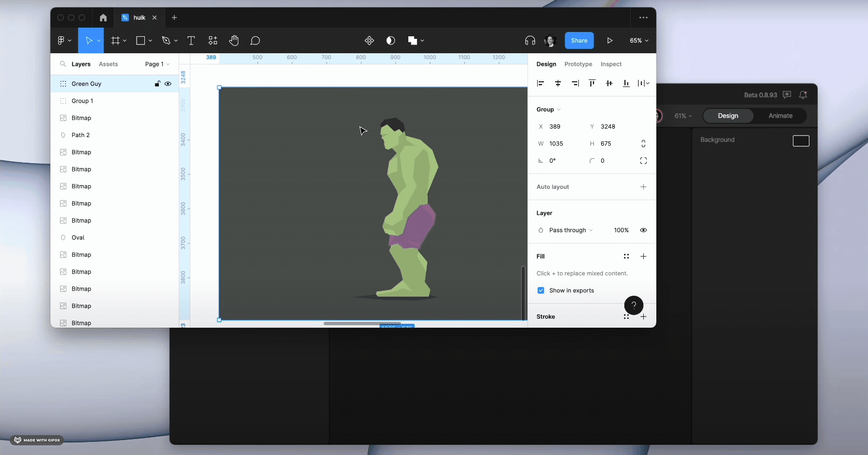Image resolution: width=868 pixels, height=455 pixels.
Task: Add auto layout with the plus button
Action: (643, 187)
